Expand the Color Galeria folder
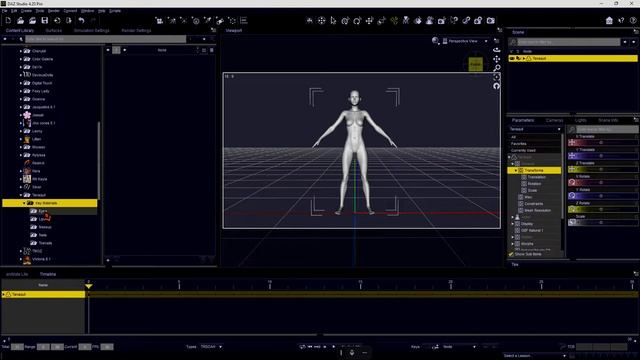This screenshot has height=360, width=640. [x=21, y=59]
